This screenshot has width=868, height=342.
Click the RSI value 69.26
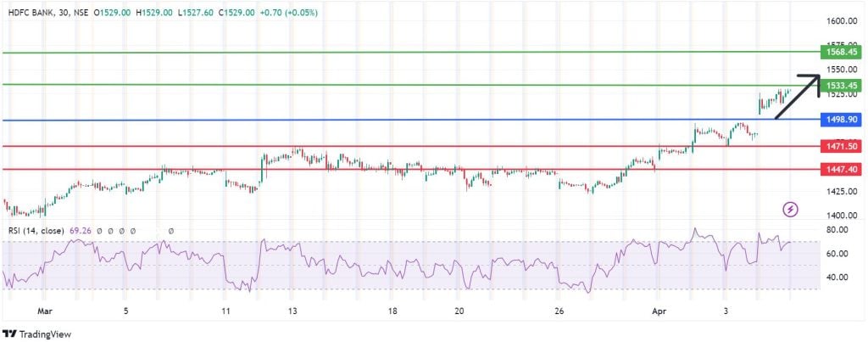[x=81, y=231]
